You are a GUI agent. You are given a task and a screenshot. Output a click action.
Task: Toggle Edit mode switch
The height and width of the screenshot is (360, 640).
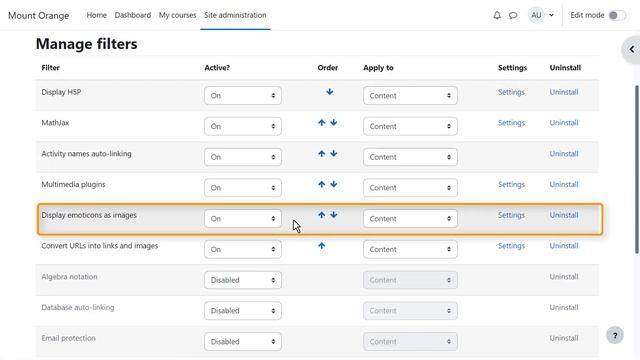(x=617, y=15)
